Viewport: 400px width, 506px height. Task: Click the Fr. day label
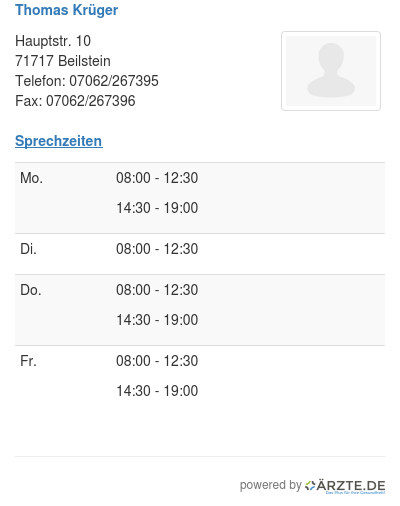pos(28,361)
